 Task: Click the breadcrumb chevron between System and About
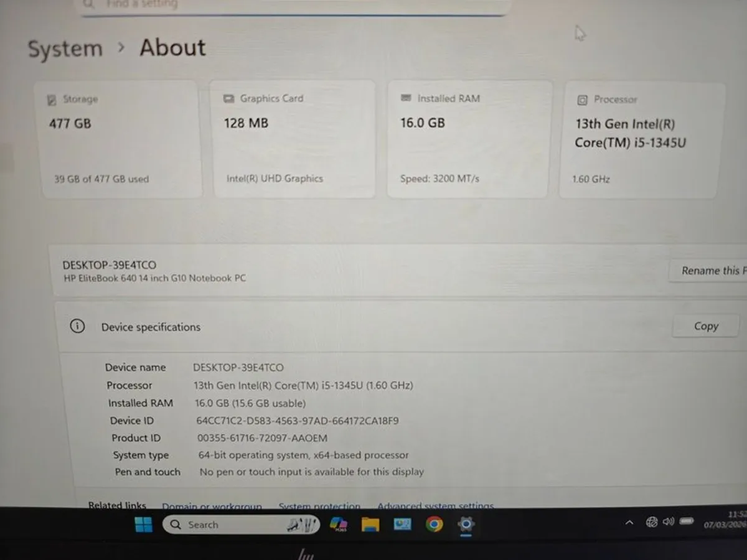pos(121,47)
